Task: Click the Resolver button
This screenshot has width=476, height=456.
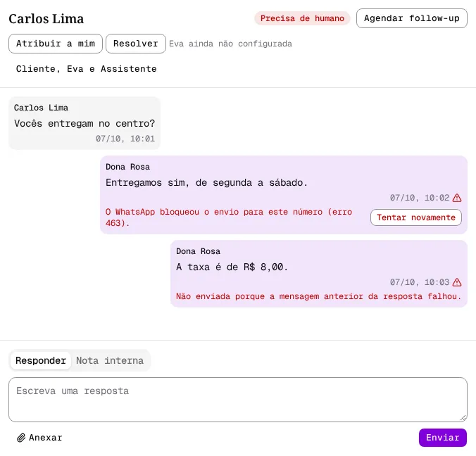Action: point(136,44)
